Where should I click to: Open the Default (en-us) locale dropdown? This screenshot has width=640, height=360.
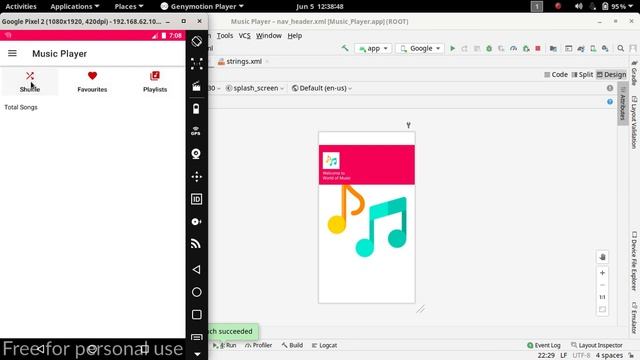click(x=322, y=88)
